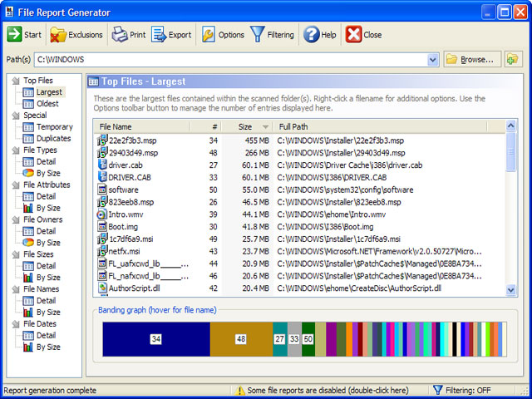Viewport: 532px width, 399px height.
Task: Open Options wrench icon
Action: pos(209,34)
